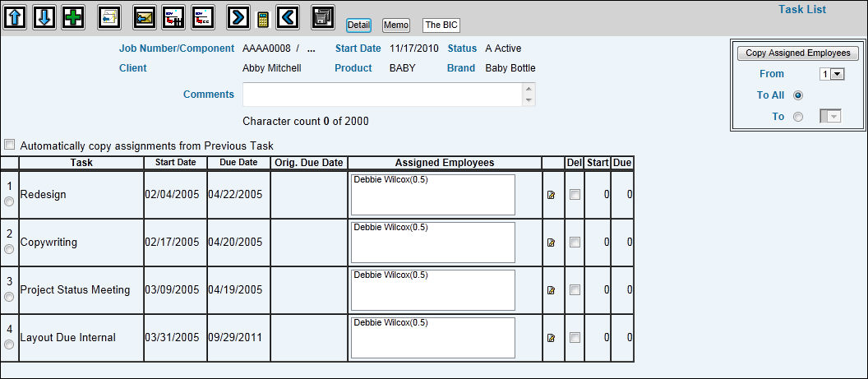The height and width of the screenshot is (379, 868).
Task: Select the To All radio button
Action: point(797,95)
